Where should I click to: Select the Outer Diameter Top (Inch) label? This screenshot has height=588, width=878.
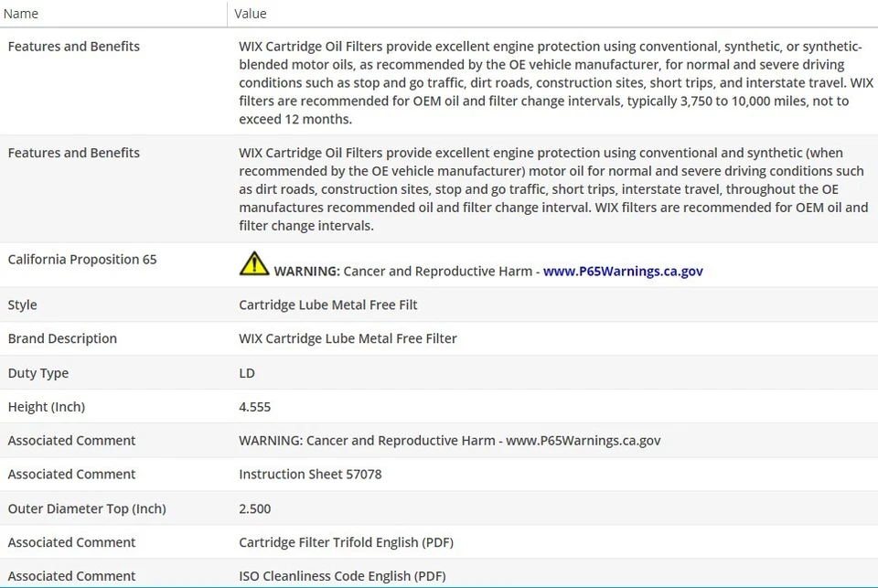[87, 508]
